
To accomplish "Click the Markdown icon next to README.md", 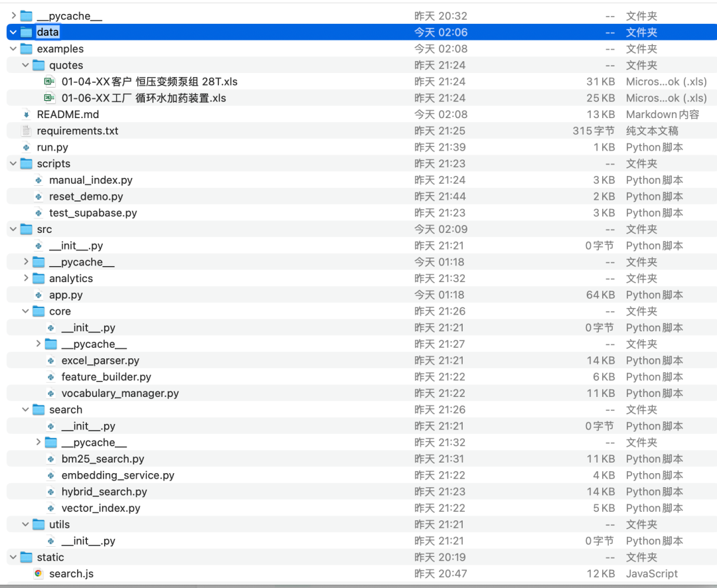I will [x=26, y=115].
